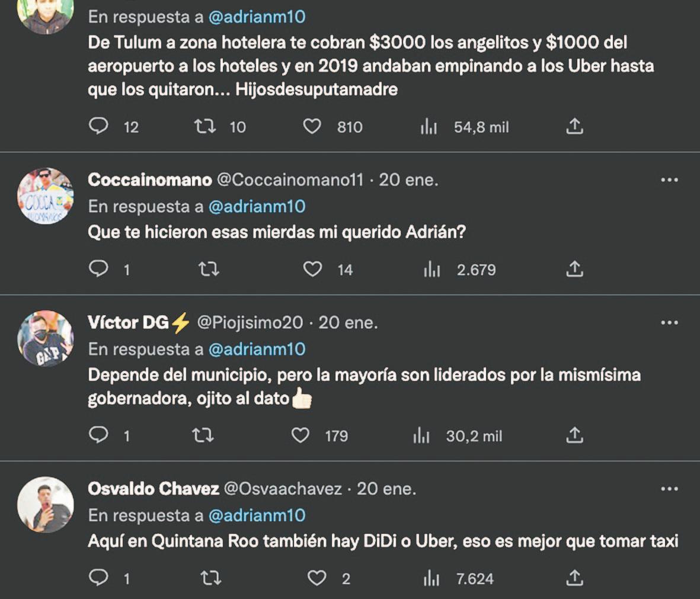Viewport: 700px width, 599px height.
Task: Like Coccainomano's reply
Action: pyautogui.click(x=312, y=270)
